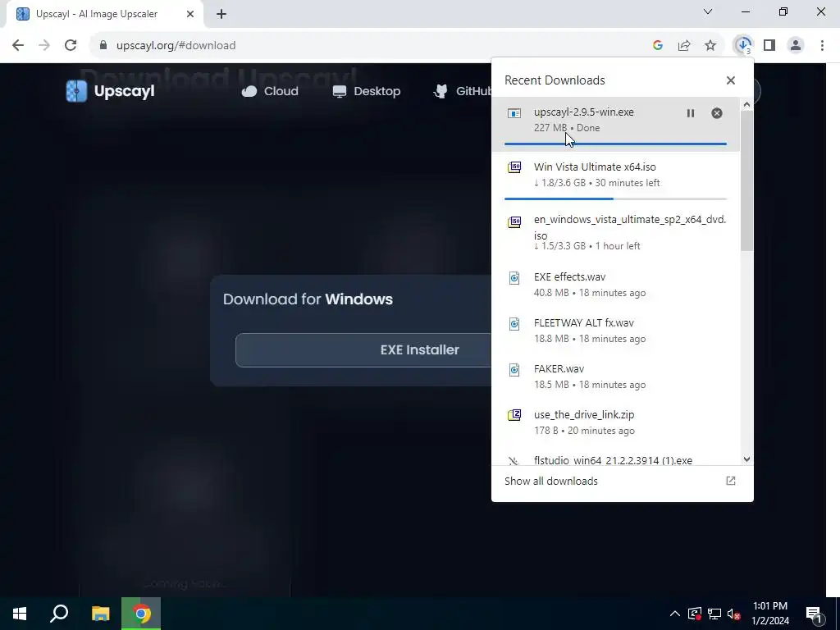The image size is (840, 630).
Task: Click the share page icon
Action: [x=684, y=46]
